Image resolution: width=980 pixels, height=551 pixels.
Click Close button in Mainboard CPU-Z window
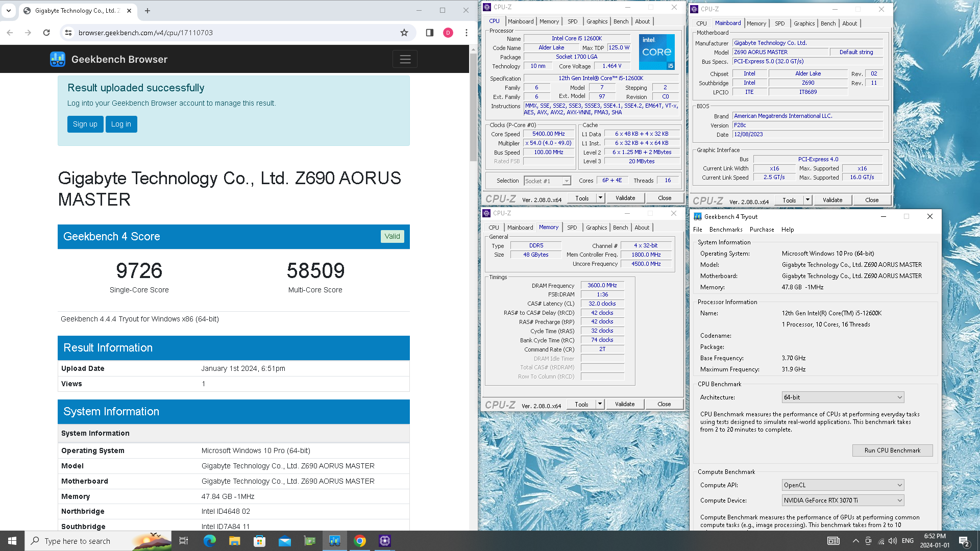coord(872,200)
